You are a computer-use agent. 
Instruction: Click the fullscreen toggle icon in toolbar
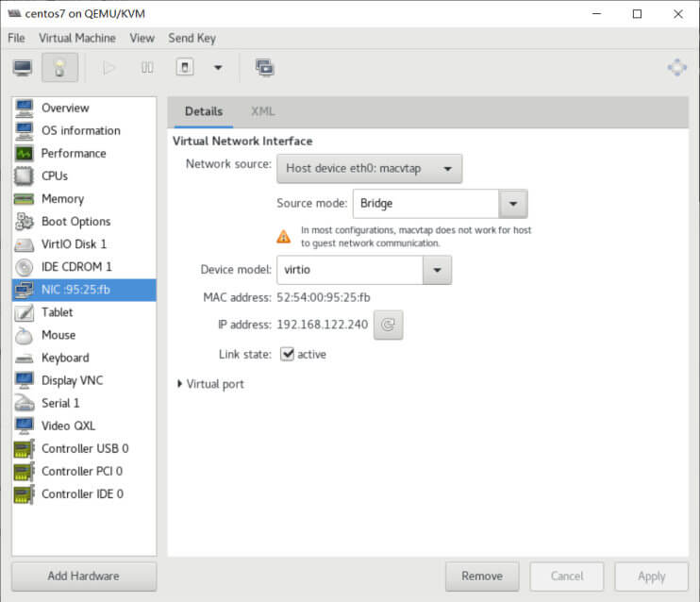[x=677, y=68]
